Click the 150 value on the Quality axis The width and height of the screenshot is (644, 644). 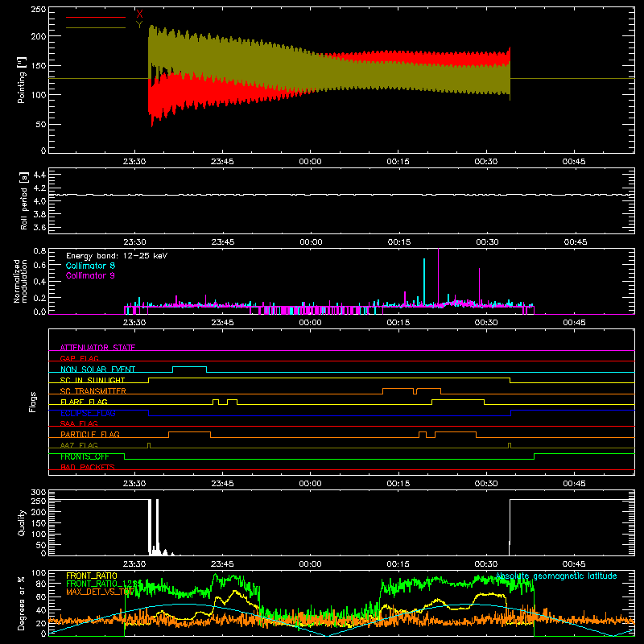[x=39, y=523]
